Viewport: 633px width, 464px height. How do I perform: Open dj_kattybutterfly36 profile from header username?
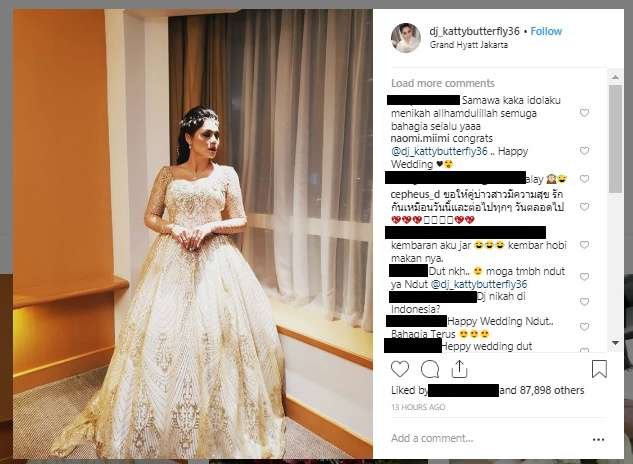(474, 31)
